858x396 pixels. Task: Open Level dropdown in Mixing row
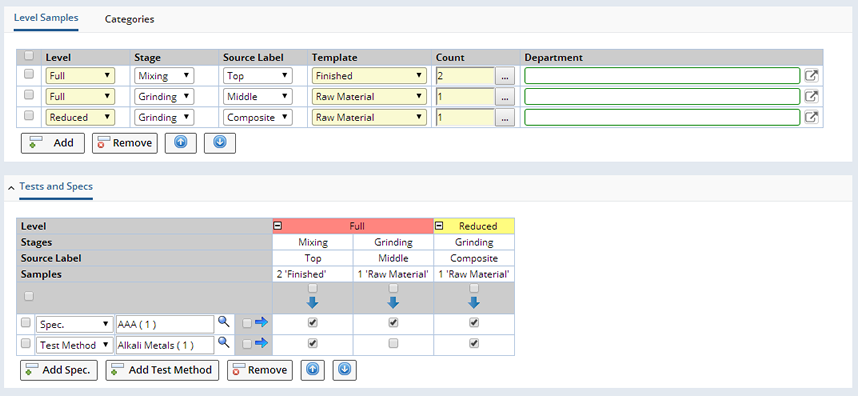pos(80,76)
